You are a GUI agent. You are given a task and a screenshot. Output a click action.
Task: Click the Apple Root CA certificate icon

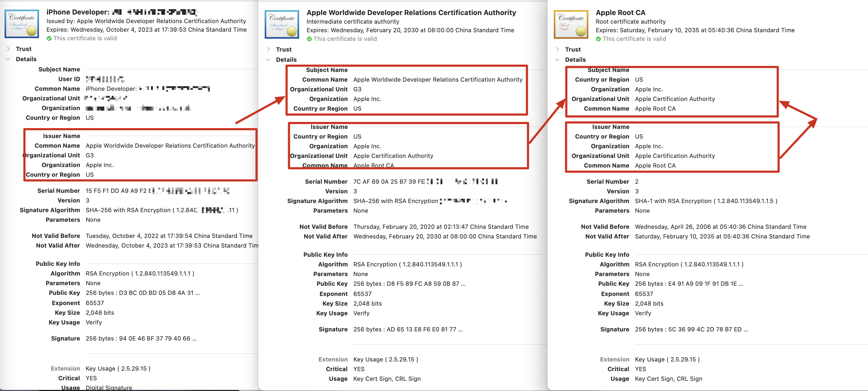571,24
